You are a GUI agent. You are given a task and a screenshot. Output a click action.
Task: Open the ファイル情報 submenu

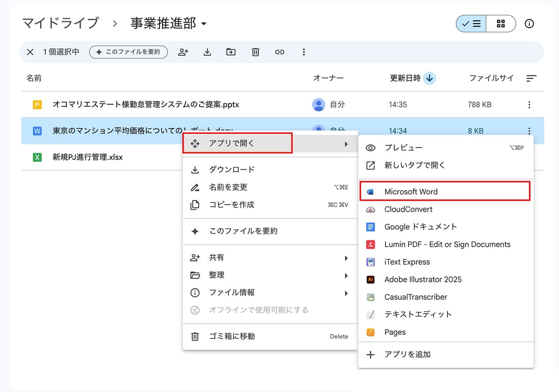point(270,293)
